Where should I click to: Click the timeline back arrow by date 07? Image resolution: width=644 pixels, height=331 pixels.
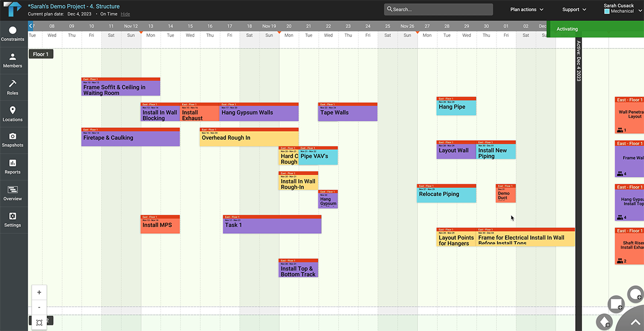31,25
